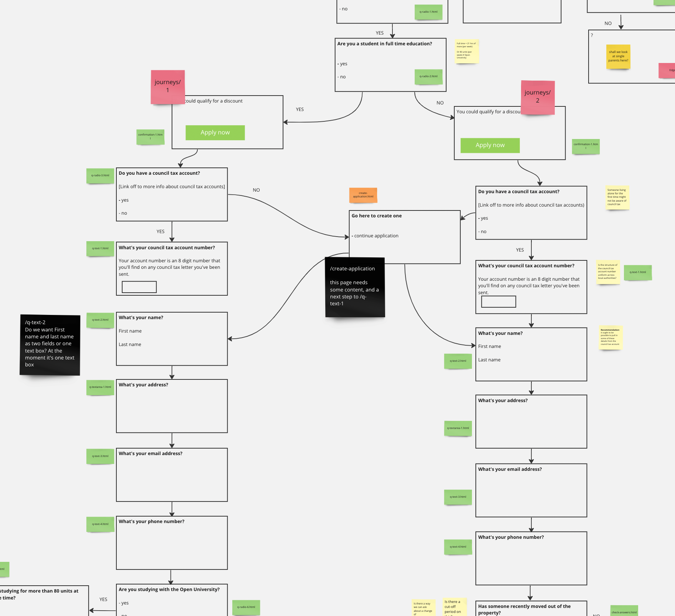The width and height of the screenshot is (675, 616).
Task: Click 'Are you a student in full time education?'
Action: [385, 44]
